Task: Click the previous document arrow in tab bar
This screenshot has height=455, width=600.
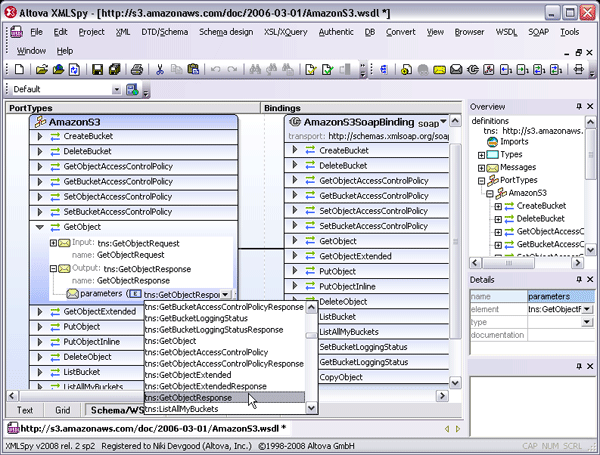Action: (x=447, y=429)
